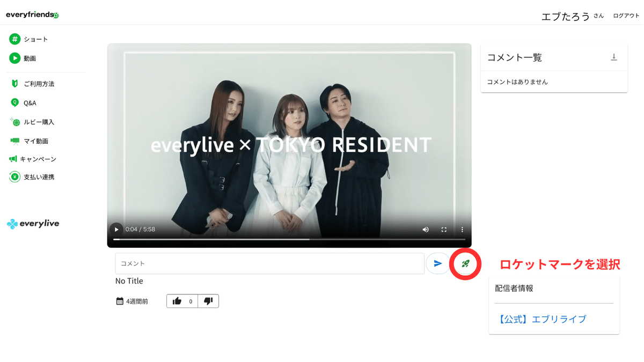Send a comment using the paper plane icon

[438, 263]
